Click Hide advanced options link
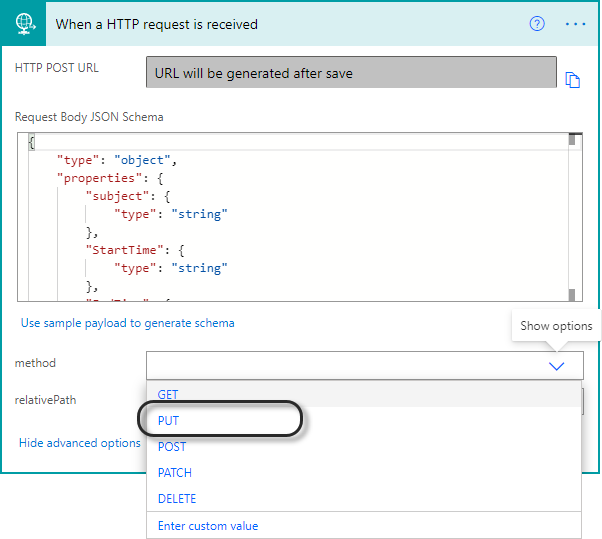The width and height of the screenshot is (602, 539). point(80,443)
